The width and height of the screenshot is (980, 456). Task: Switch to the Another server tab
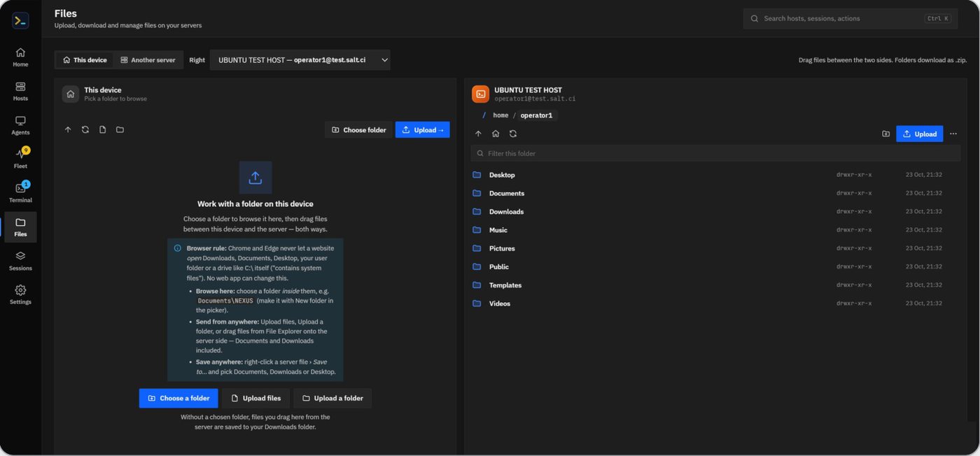[148, 60]
